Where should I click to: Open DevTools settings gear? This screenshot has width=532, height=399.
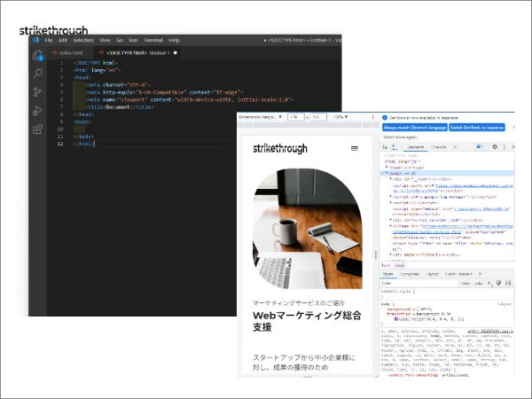[496, 146]
